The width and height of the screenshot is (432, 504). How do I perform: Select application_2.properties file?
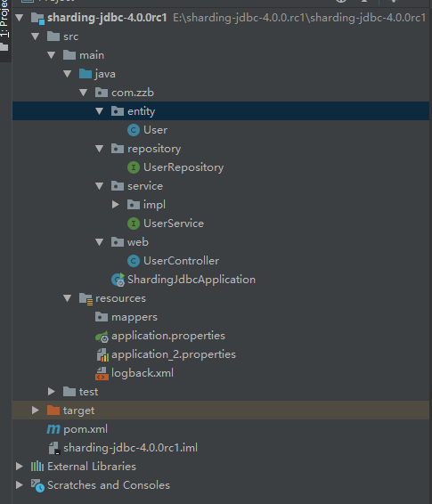pos(174,354)
